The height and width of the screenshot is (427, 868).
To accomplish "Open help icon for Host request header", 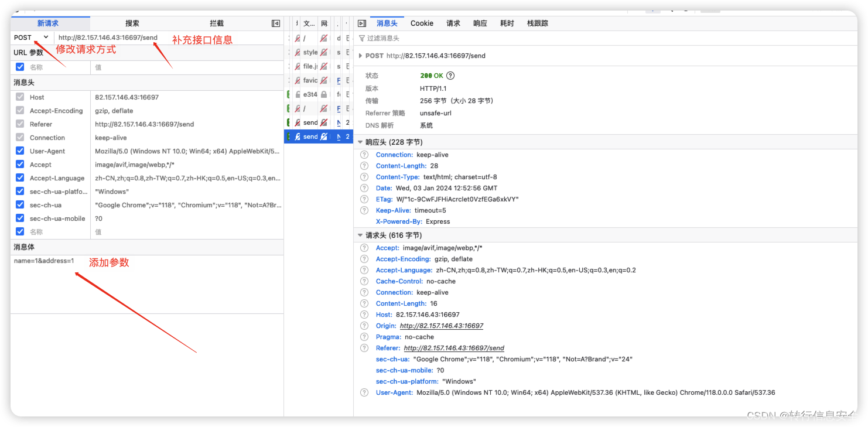I will point(364,315).
